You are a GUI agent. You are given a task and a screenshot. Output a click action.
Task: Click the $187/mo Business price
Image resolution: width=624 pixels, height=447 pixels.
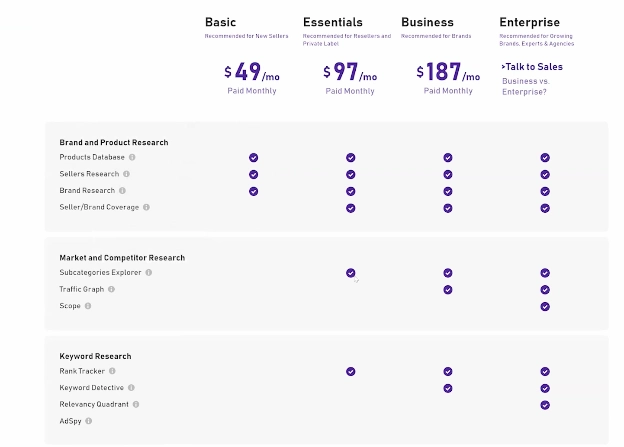tap(448, 73)
